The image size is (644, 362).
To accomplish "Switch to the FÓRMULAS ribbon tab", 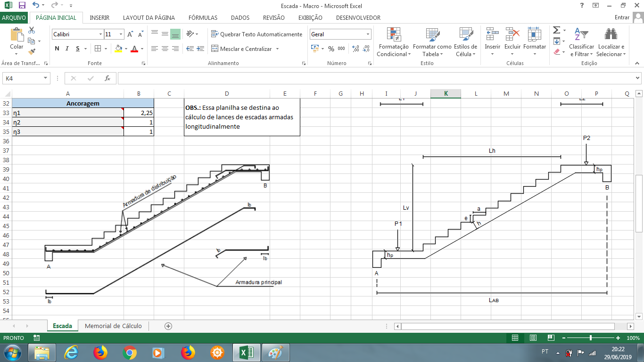I will point(203,17).
